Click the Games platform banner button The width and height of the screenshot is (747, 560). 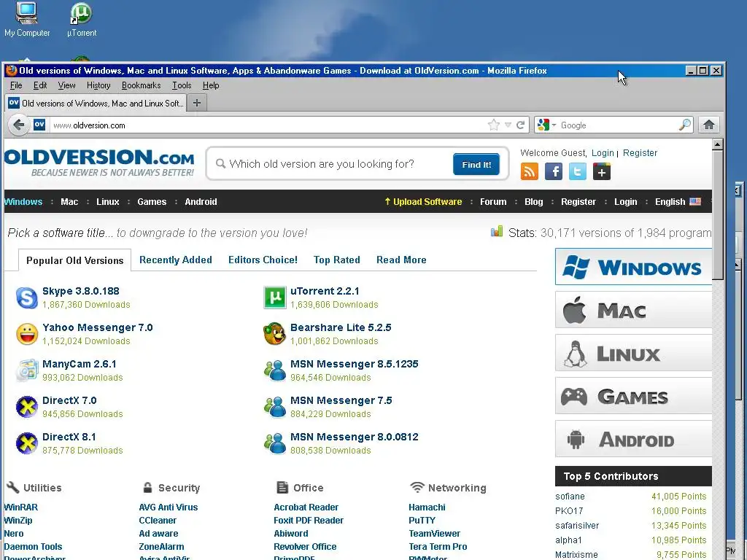pyautogui.click(x=634, y=396)
